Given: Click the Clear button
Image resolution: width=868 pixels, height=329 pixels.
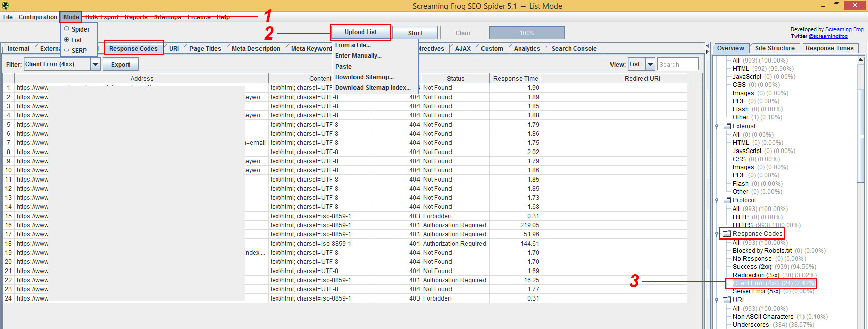Looking at the screenshot, I should point(463,33).
